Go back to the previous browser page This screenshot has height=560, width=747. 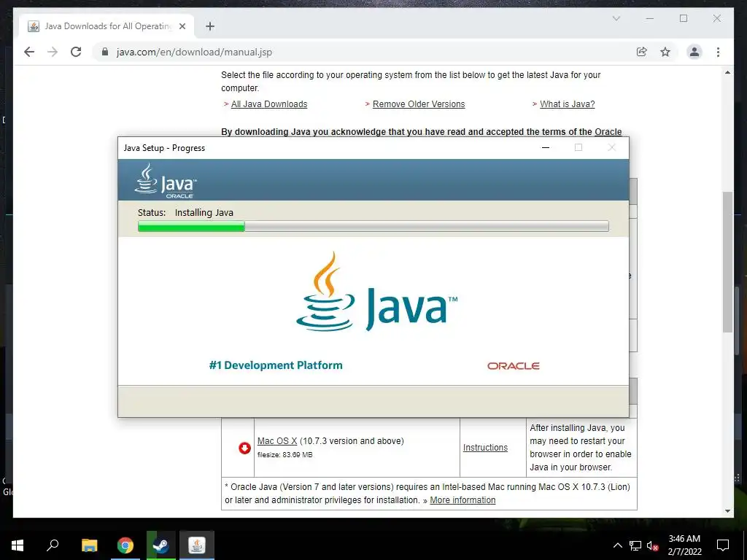29,52
